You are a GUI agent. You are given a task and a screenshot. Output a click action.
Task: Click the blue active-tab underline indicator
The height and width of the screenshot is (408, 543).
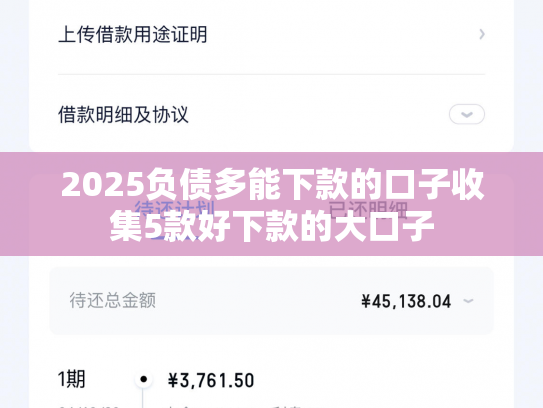click(175, 238)
